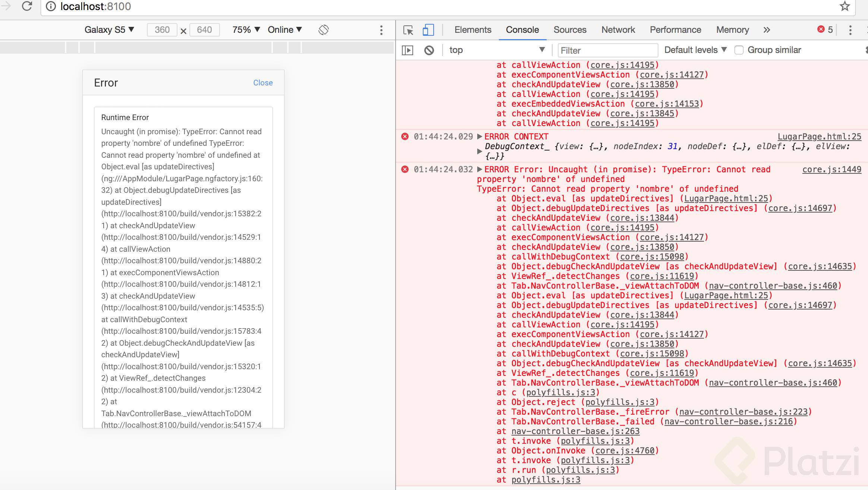
Task: Click the rotate device orientation icon
Action: pyautogui.click(x=324, y=30)
